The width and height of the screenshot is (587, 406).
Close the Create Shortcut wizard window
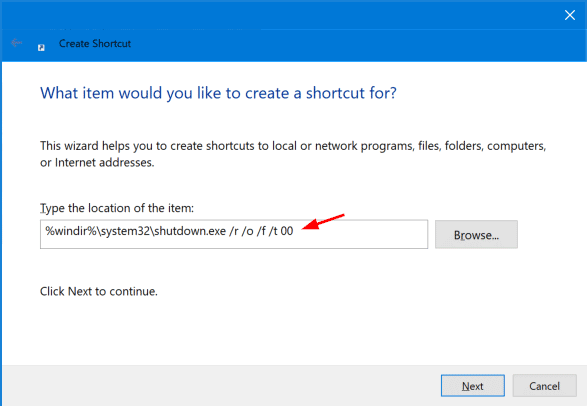569,15
